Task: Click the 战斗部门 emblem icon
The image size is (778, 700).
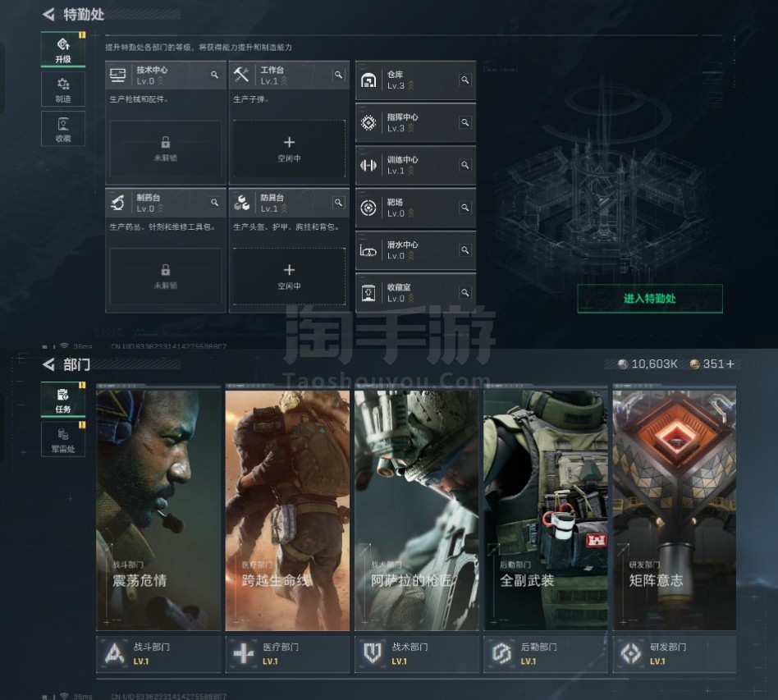Action: tap(115, 653)
